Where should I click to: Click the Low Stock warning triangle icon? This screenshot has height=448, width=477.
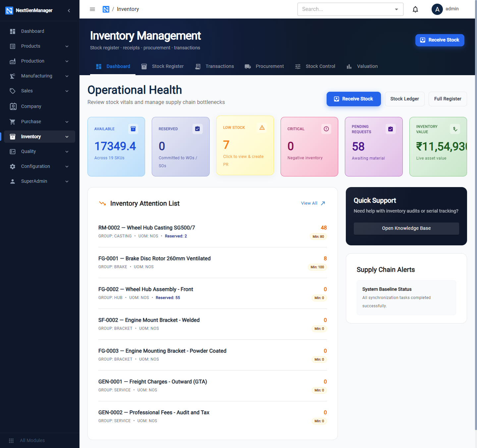pos(262,127)
